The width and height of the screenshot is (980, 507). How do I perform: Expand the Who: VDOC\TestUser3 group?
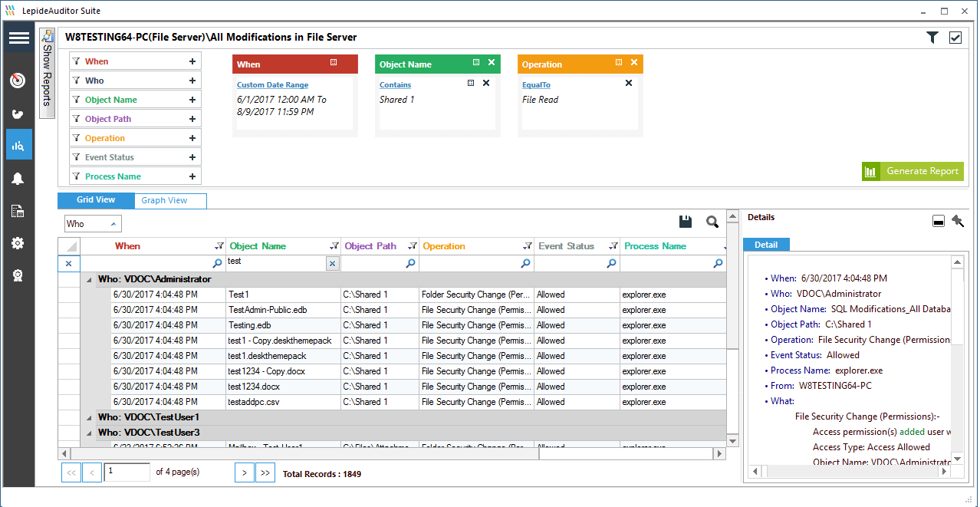coord(89,433)
